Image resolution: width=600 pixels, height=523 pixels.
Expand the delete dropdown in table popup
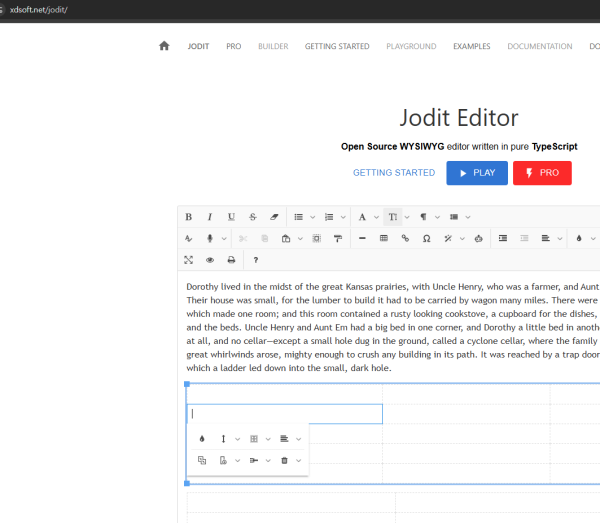(298, 460)
